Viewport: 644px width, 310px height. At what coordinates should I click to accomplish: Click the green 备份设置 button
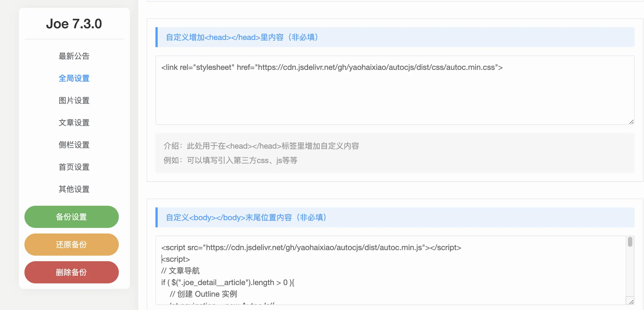(x=72, y=217)
